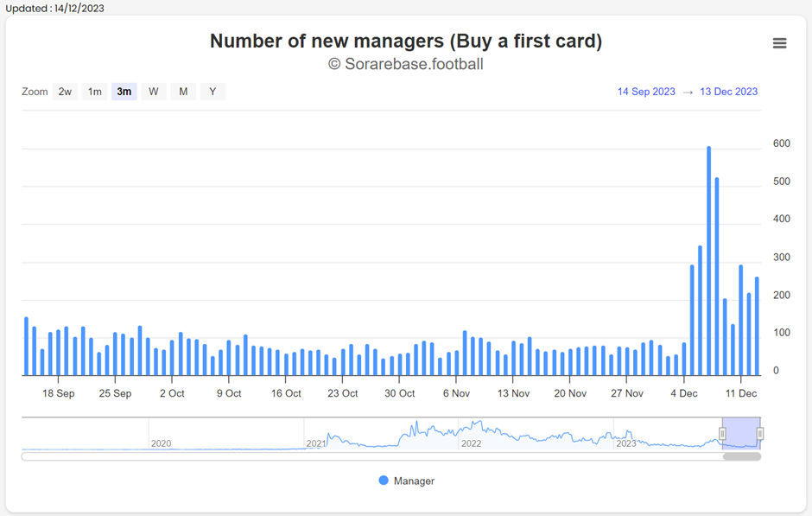Select the 2w zoom range

pyautogui.click(x=65, y=92)
